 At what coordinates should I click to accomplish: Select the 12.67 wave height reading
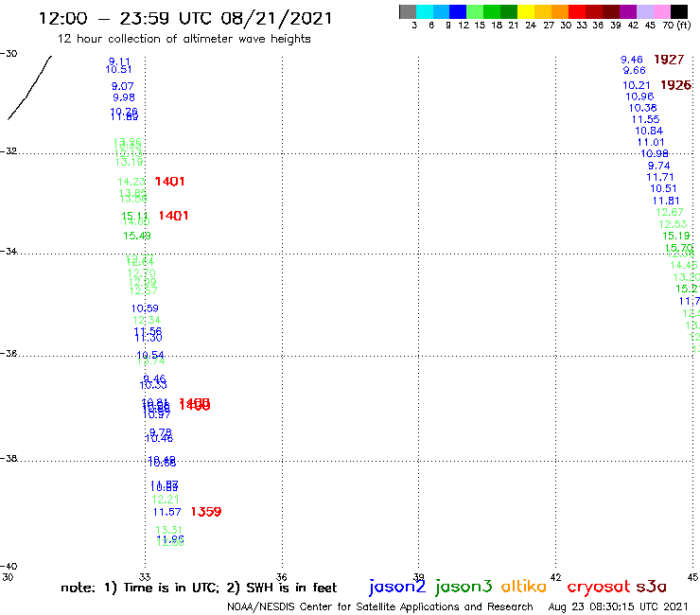(x=670, y=212)
